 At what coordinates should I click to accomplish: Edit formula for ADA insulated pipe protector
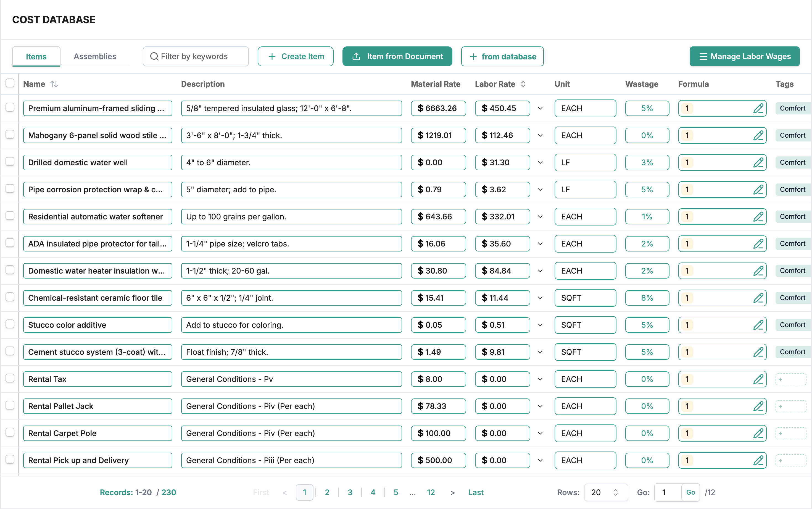click(758, 244)
